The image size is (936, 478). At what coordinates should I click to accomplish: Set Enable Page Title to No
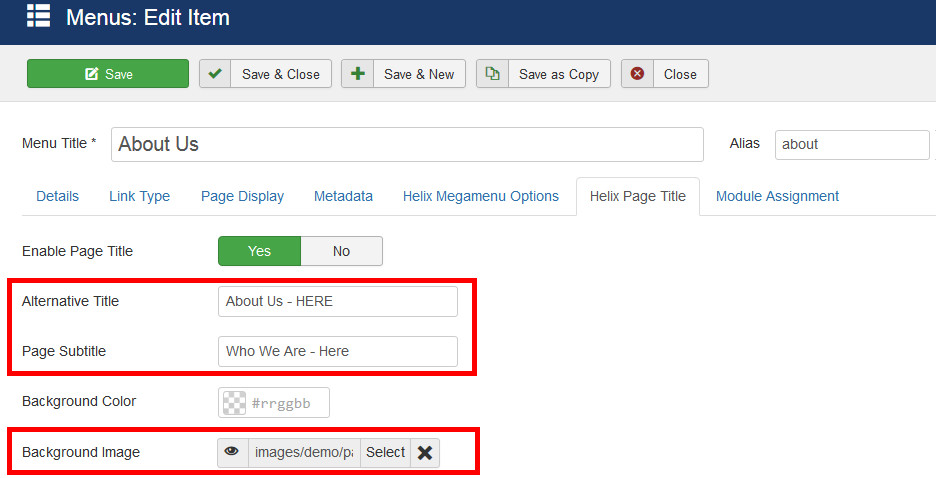coord(341,251)
